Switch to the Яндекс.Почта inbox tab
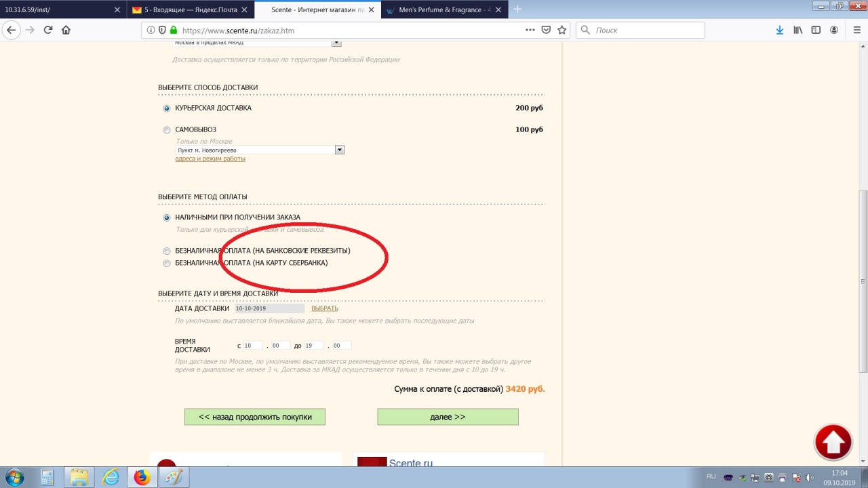Screen dimensions: 868x488 (x=189, y=10)
